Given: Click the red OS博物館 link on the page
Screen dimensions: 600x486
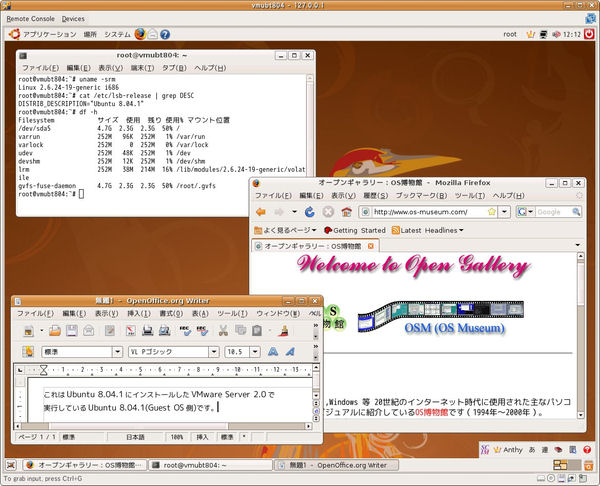Looking at the screenshot, I should pyautogui.click(x=431, y=412).
